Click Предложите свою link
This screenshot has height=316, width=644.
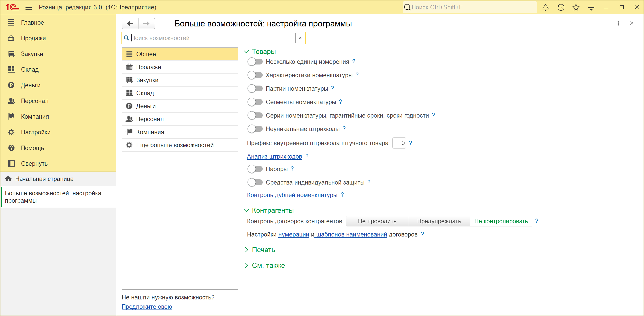pos(147,307)
